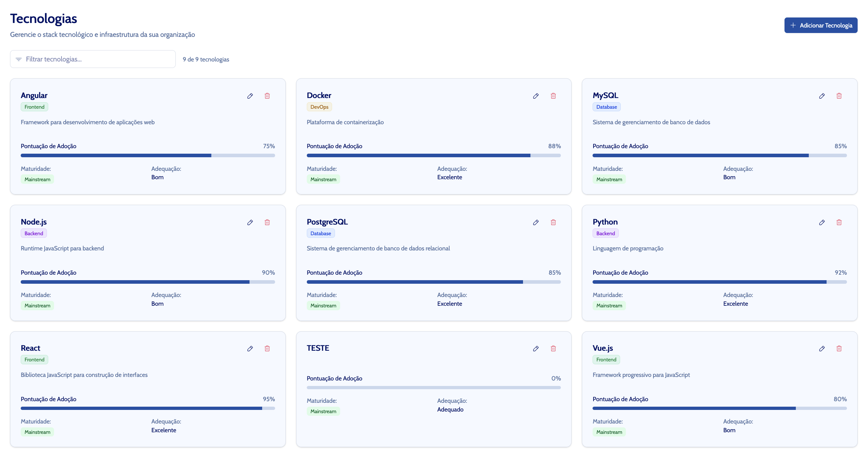This screenshot has height=451, width=868.
Task: Edit the React technology entry
Action: (250, 349)
